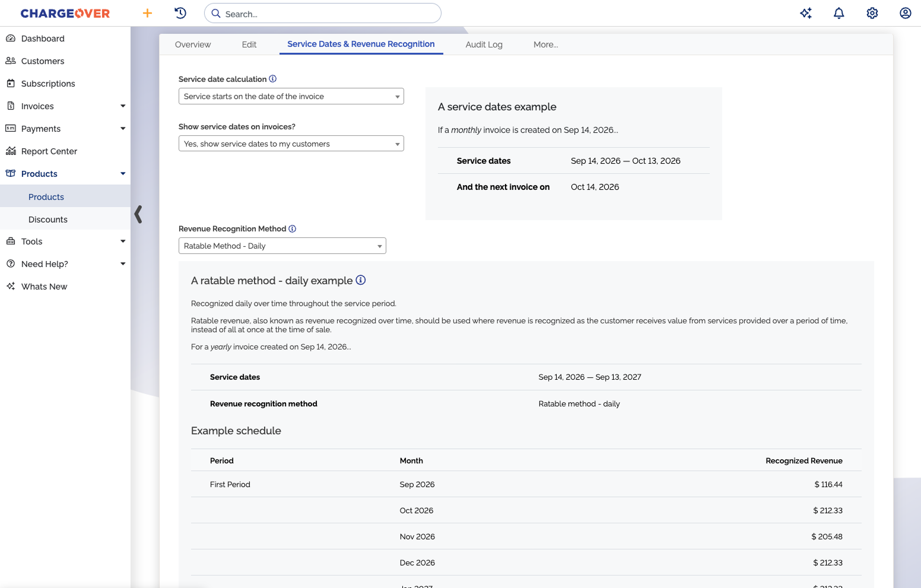Click info icon beside Revenue Recognition Method
The width and height of the screenshot is (921, 588).
pyautogui.click(x=293, y=228)
